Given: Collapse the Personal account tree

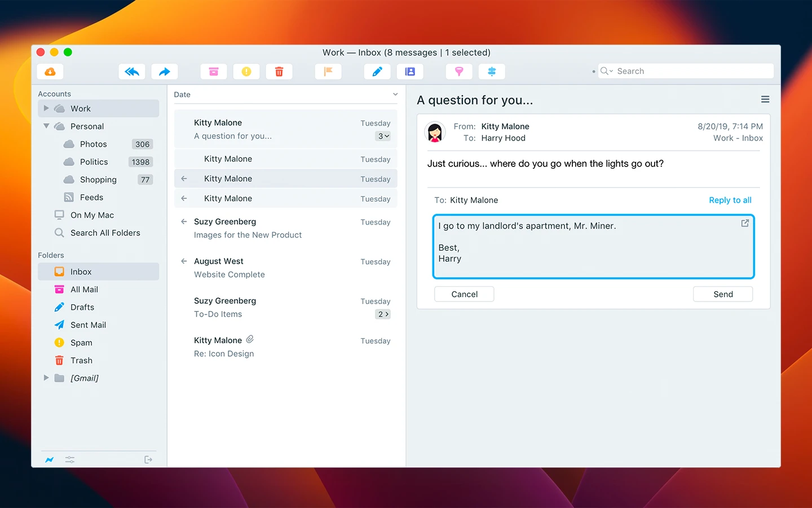Looking at the screenshot, I should tap(46, 126).
